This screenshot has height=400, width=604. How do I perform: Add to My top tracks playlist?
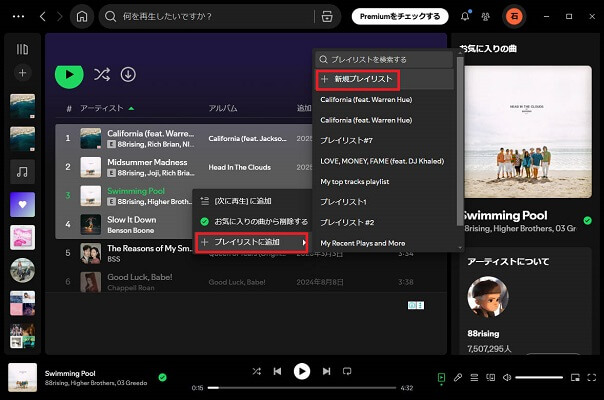pos(355,182)
